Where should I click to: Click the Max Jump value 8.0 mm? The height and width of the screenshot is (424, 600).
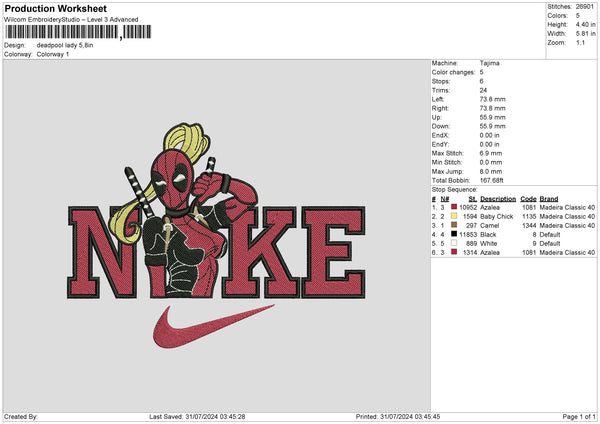point(491,171)
